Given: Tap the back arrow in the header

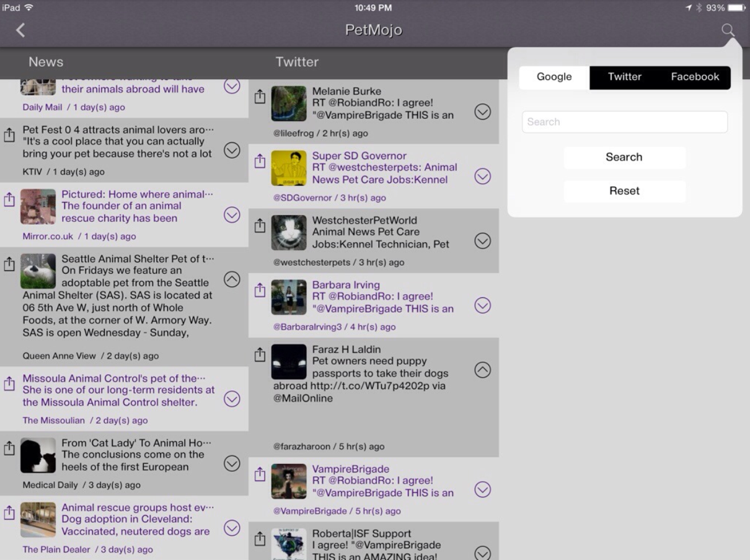Looking at the screenshot, I should (x=20, y=30).
